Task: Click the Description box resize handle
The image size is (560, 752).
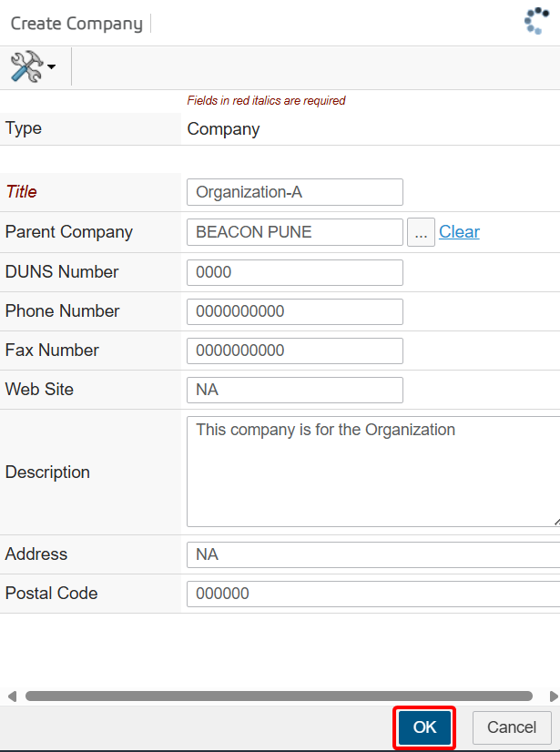Action: pyautogui.click(x=555, y=523)
